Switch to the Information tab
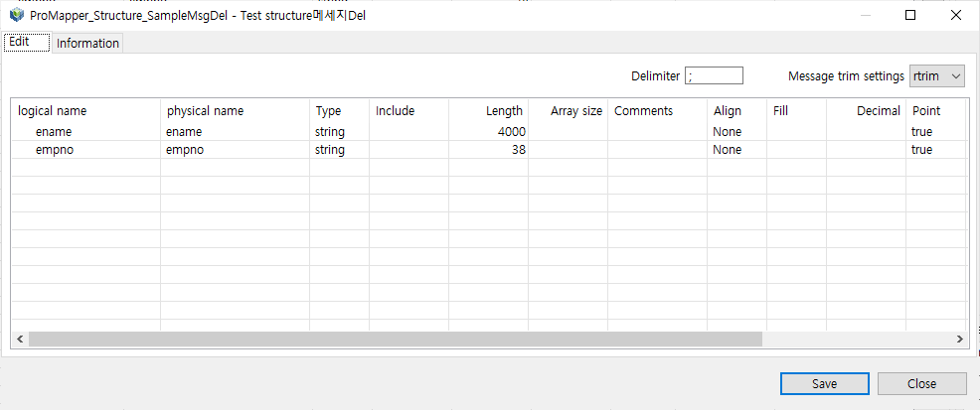Viewport: 980px width, 410px height. [87, 44]
